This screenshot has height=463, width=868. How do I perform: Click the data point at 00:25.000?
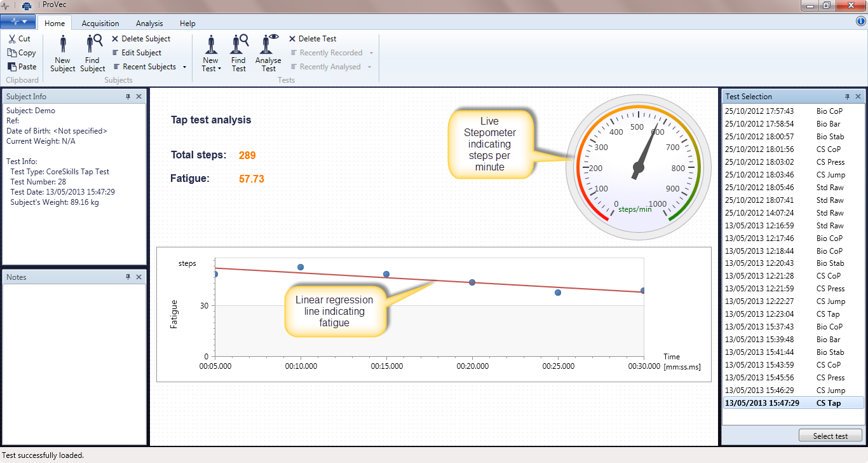point(558,293)
